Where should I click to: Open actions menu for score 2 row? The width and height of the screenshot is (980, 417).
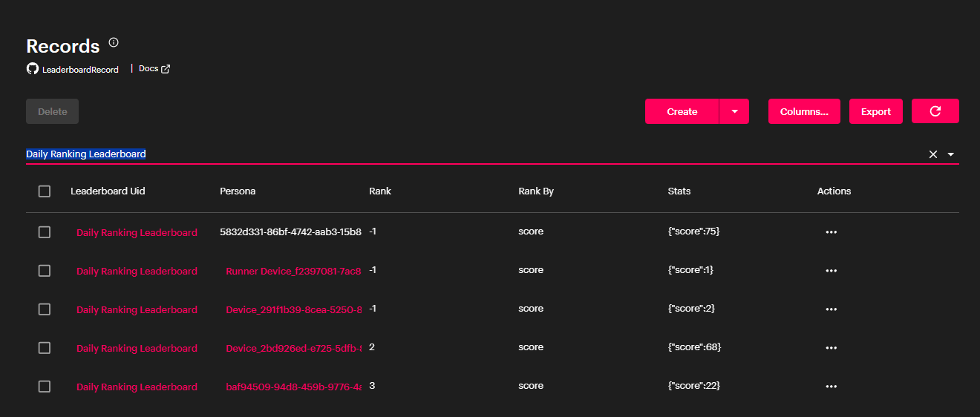pyautogui.click(x=831, y=309)
